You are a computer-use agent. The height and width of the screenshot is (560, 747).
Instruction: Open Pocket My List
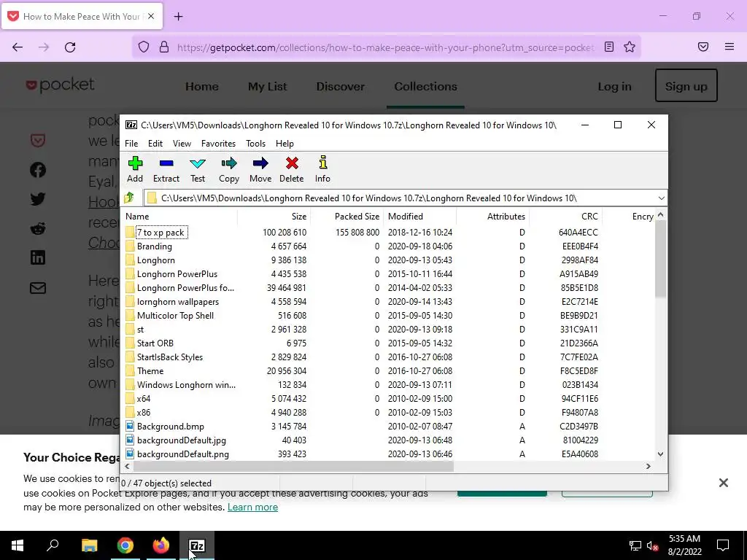(x=267, y=87)
